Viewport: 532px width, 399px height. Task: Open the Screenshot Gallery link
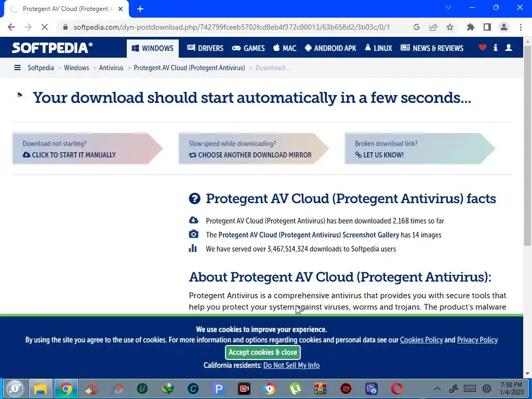(x=309, y=235)
